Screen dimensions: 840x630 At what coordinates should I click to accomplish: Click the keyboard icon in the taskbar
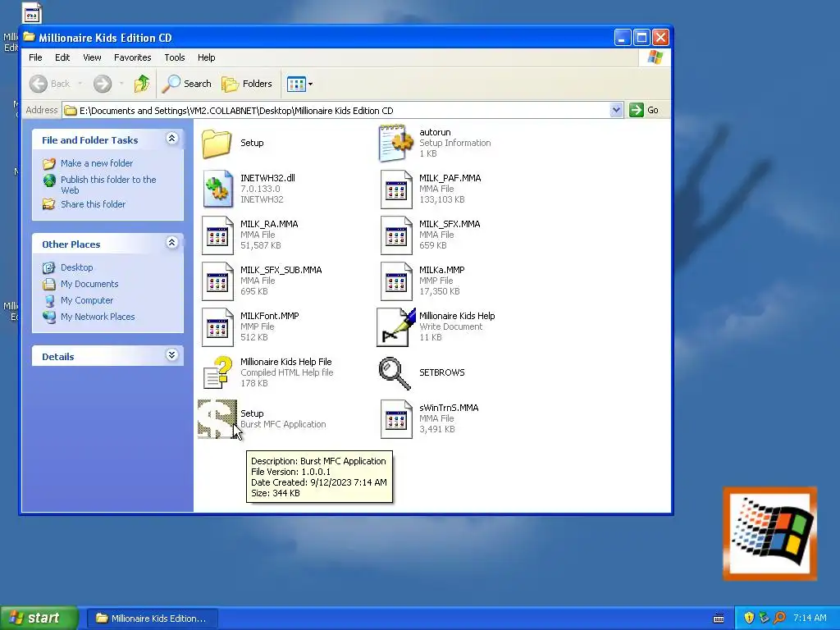[x=719, y=619]
